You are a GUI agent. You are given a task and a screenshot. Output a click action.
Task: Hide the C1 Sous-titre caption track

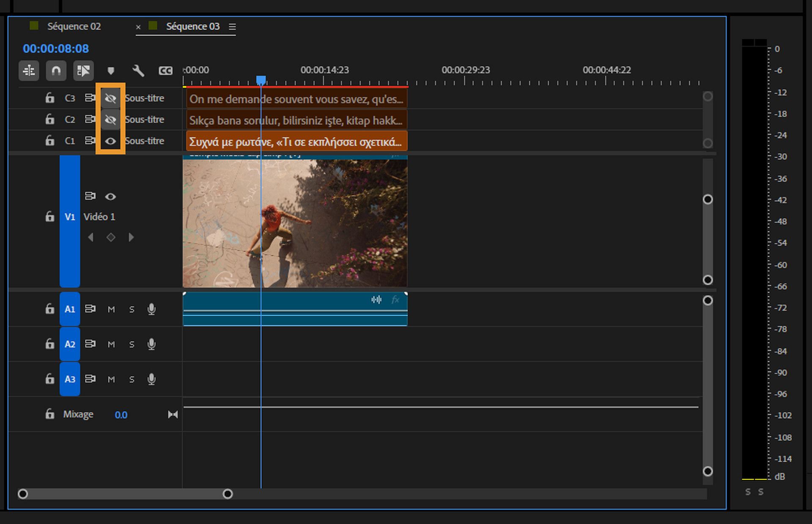pyautogui.click(x=111, y=141)
